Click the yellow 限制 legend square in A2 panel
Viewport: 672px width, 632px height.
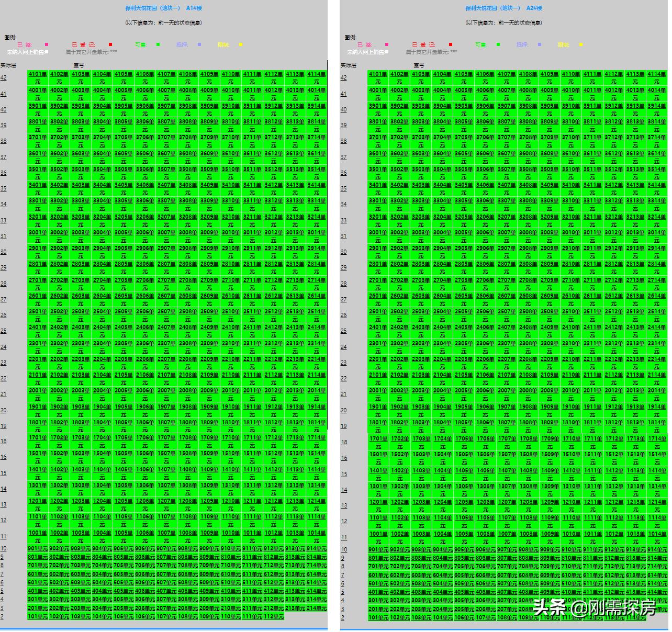click(581, 44)
